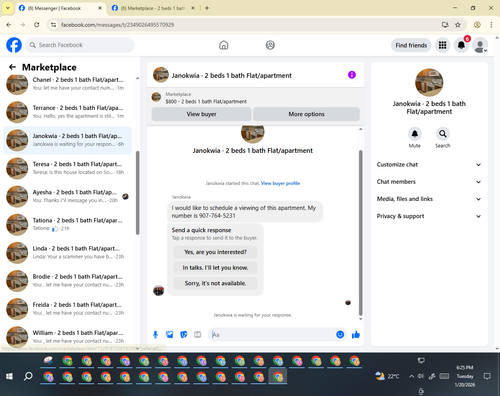Open the Home icon
Viewport: 500px width, 396px height.
pyautogui.click(x=224, y=45)
